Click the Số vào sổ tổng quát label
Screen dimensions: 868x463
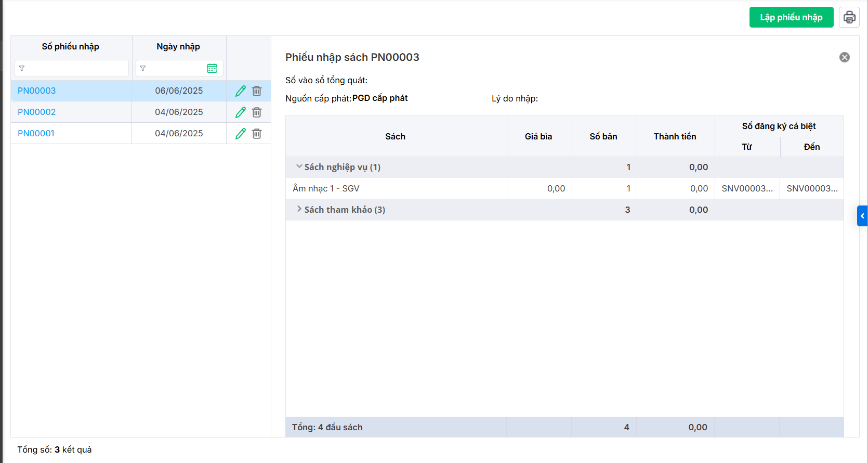(x=326, y=80)
